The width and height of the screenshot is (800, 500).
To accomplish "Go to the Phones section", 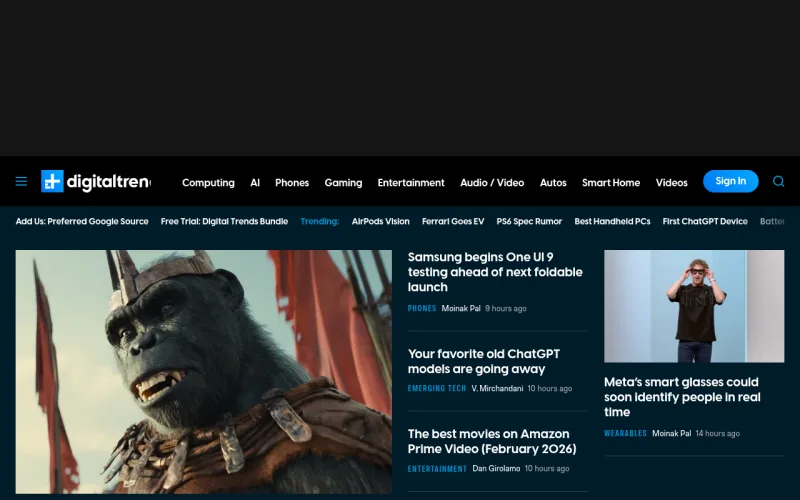I will (292, 183).
